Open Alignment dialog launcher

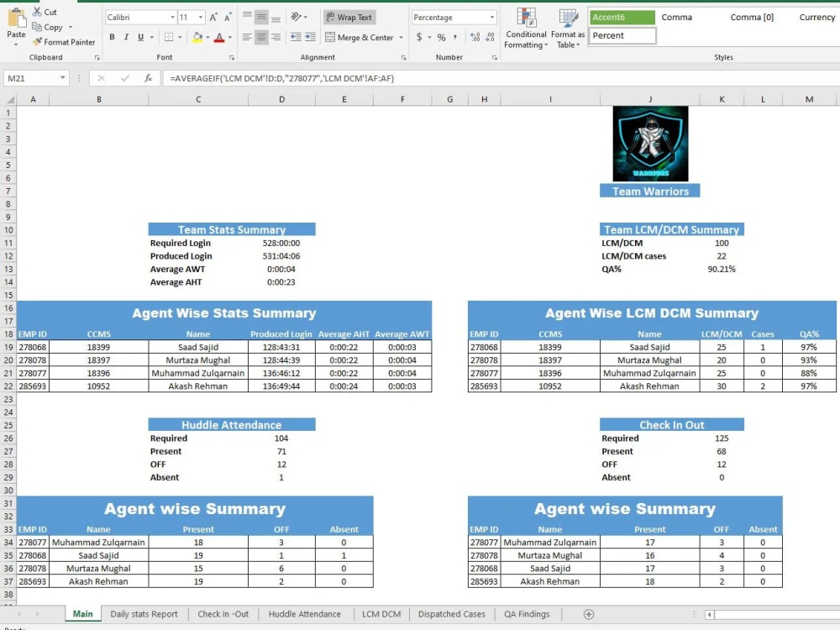tap(403, 57)
